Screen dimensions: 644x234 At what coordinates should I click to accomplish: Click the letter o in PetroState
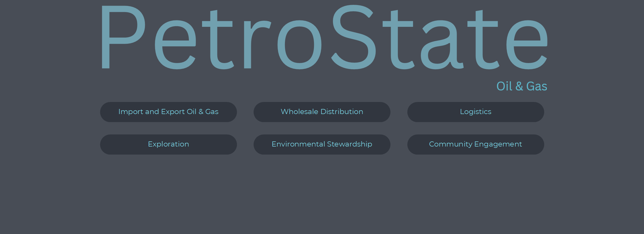coord(299,45)
